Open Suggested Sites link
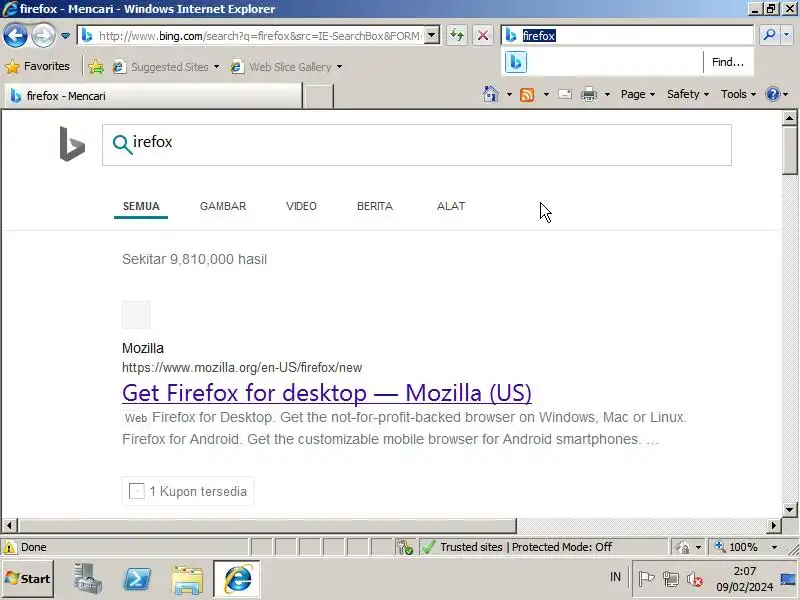The image size is (800, 600). coord(161,67)
